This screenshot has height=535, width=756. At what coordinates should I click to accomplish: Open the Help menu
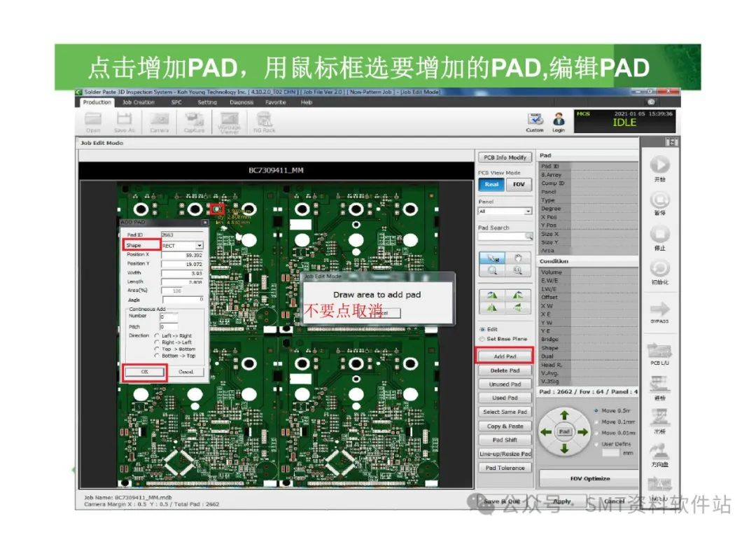307,102
